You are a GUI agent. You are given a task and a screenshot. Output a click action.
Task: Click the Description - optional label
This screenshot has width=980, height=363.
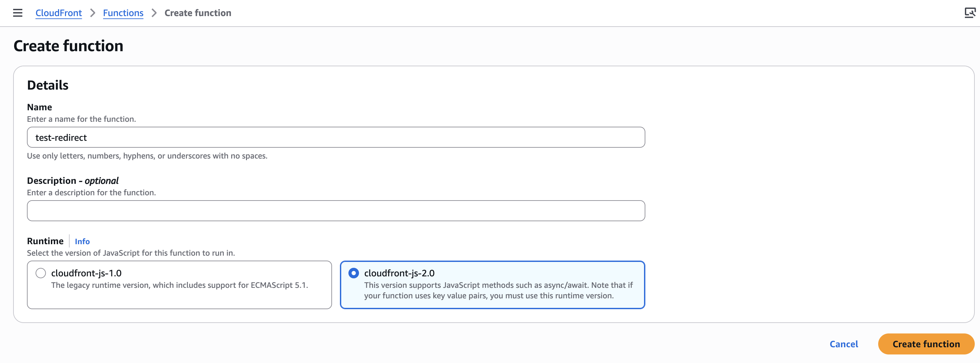[73, 181]
